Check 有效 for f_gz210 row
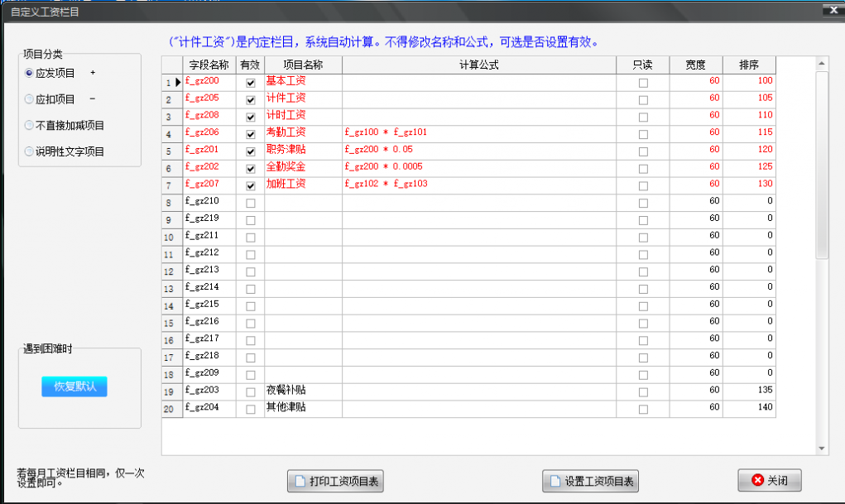 click(251, 204)
